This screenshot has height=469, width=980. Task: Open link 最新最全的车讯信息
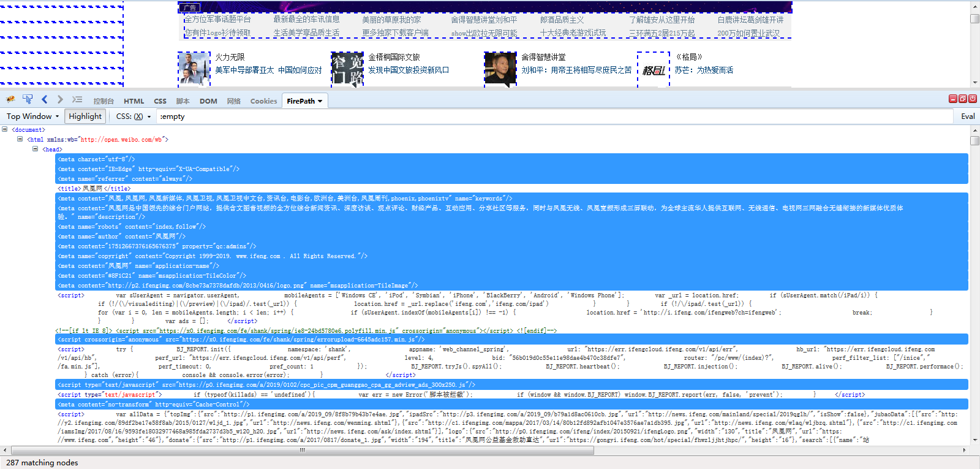(306, 20)
